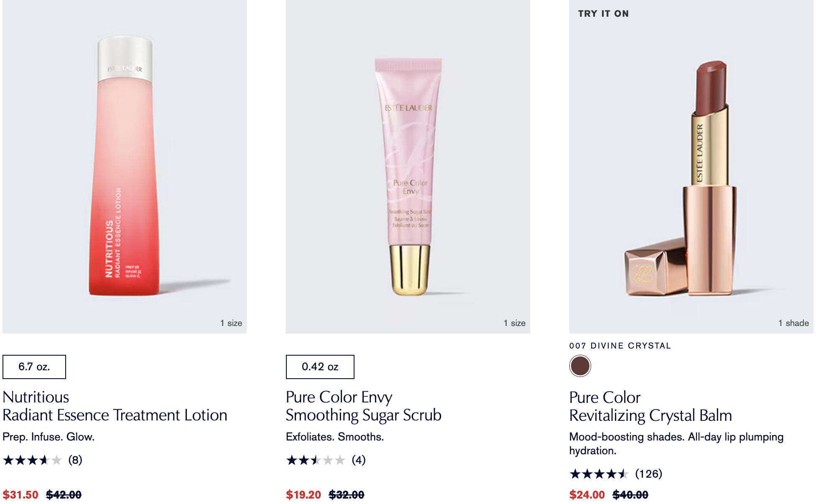This screenshot has height=504, width=816.
Task: Choose the 6.7 oz. size option
Action: [x=34, y=367]
